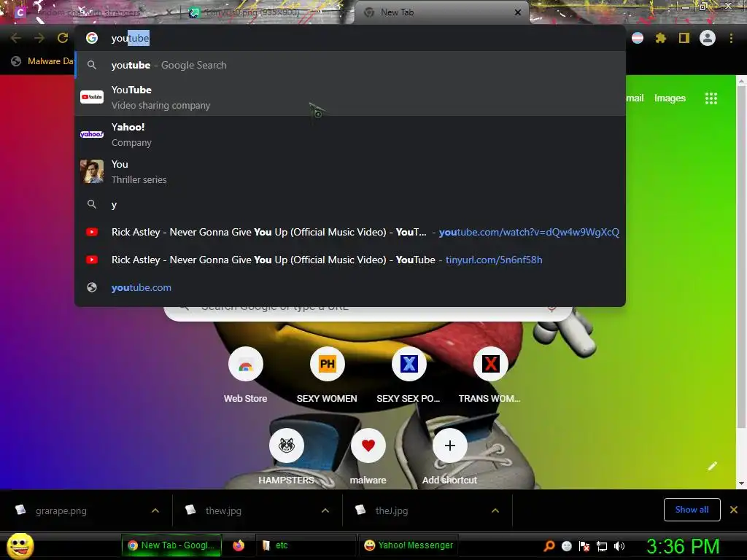The width and height of the screenshot is (747, 560).
Task: Go back using the back arrow
Action: (16, 38)
